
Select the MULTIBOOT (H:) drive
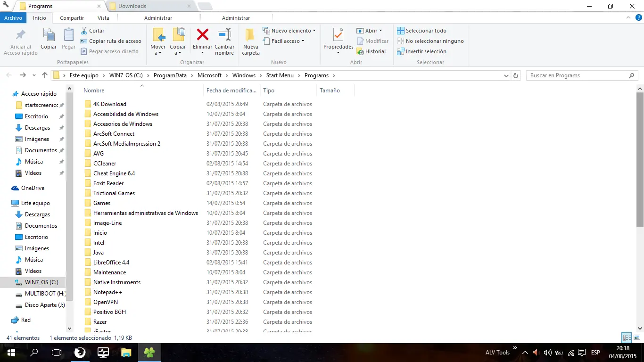tap(40, 294)
